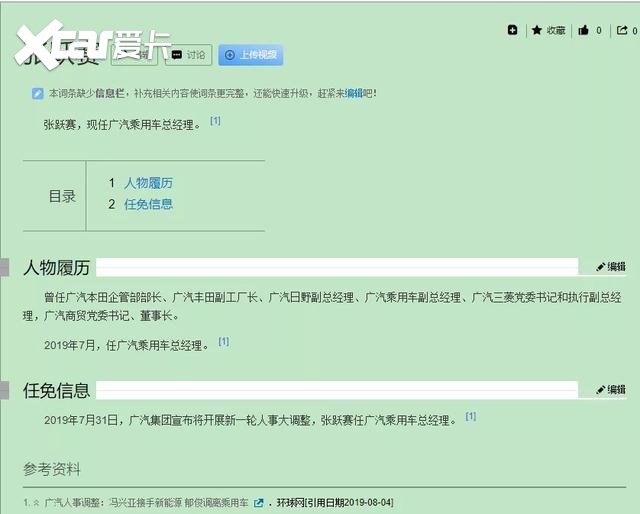
Task: Edit the 人物履历 section
Action: [x=610, y=267]
